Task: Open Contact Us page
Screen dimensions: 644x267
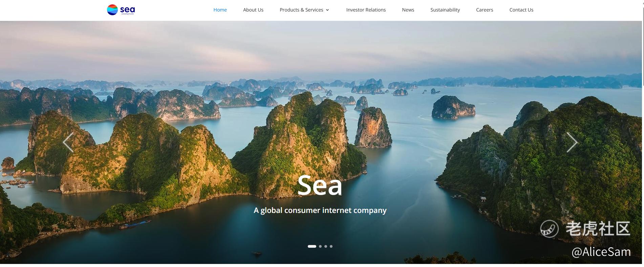Action: point(521,10)
